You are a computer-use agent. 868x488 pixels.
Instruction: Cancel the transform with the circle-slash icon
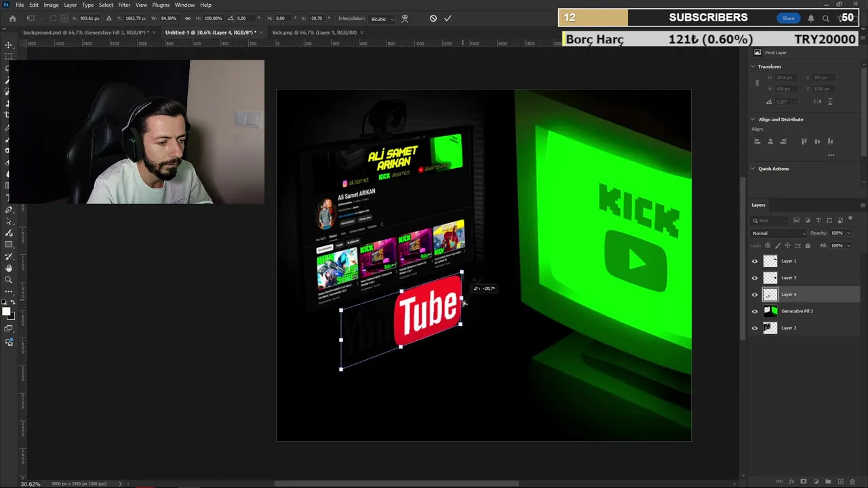coord(433,18)
